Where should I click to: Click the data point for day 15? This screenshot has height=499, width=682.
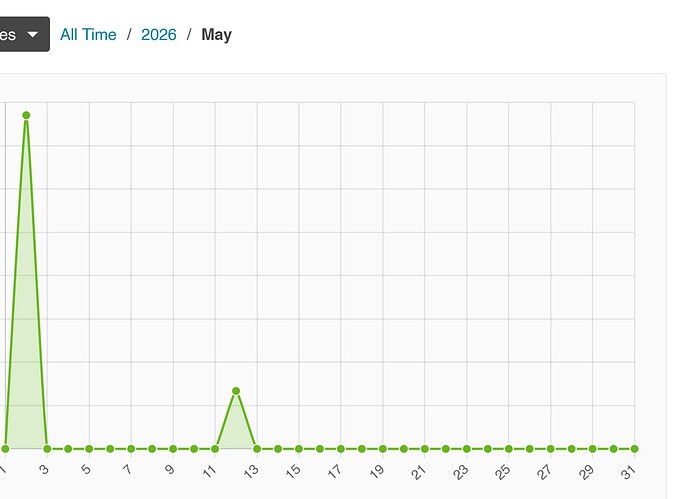coord(299,449)
